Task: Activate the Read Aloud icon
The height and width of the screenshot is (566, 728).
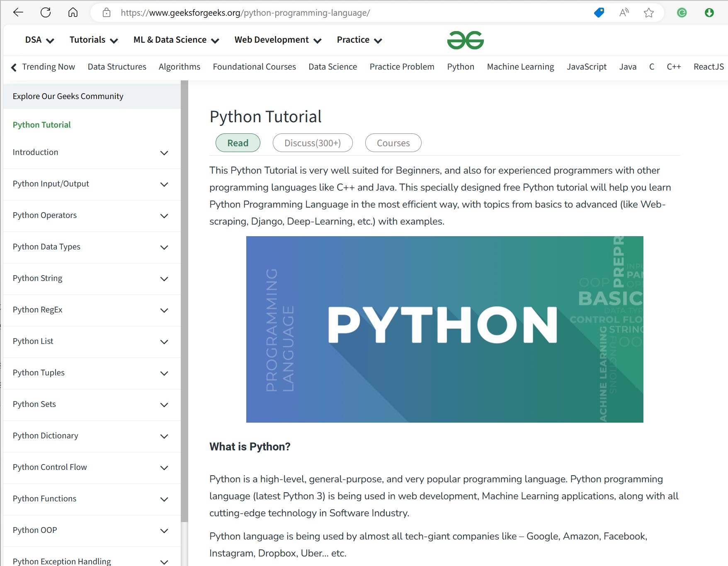Action: 624,13
